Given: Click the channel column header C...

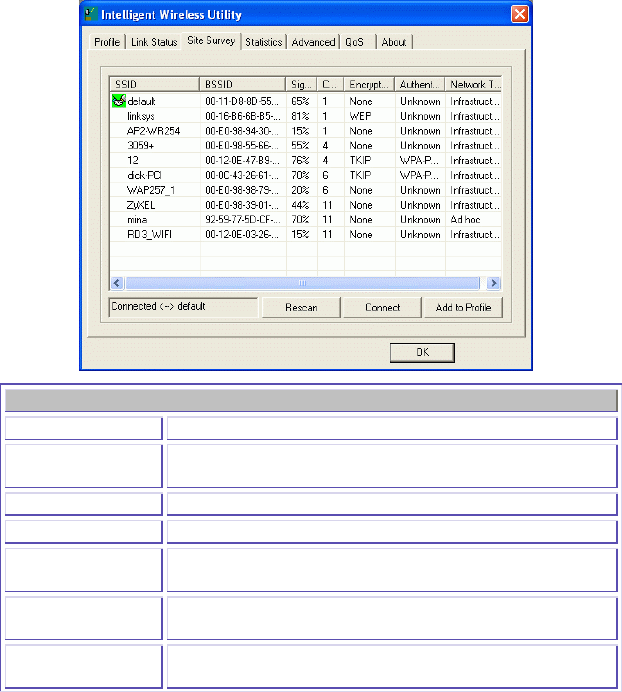Looking at the screenshot, I should click(330, 84).
